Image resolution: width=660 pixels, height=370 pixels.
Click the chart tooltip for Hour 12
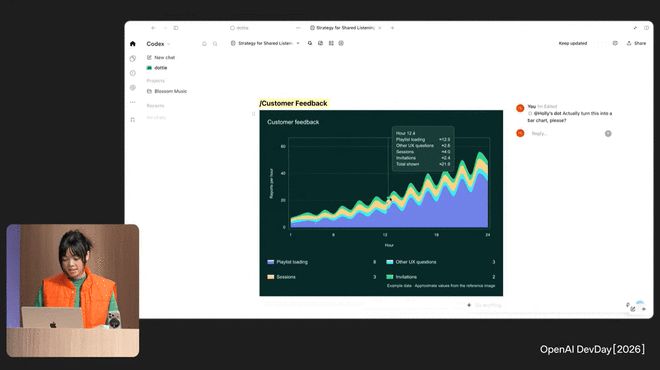[x=423, y=149]
